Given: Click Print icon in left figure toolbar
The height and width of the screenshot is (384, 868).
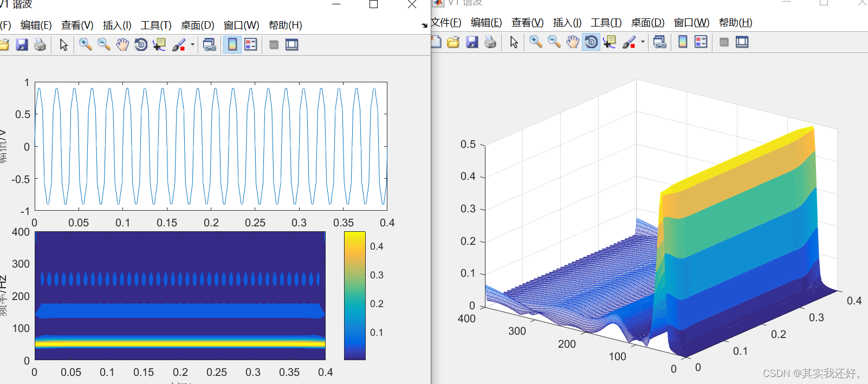Looking at the screenshot, I should click(40, 45).
